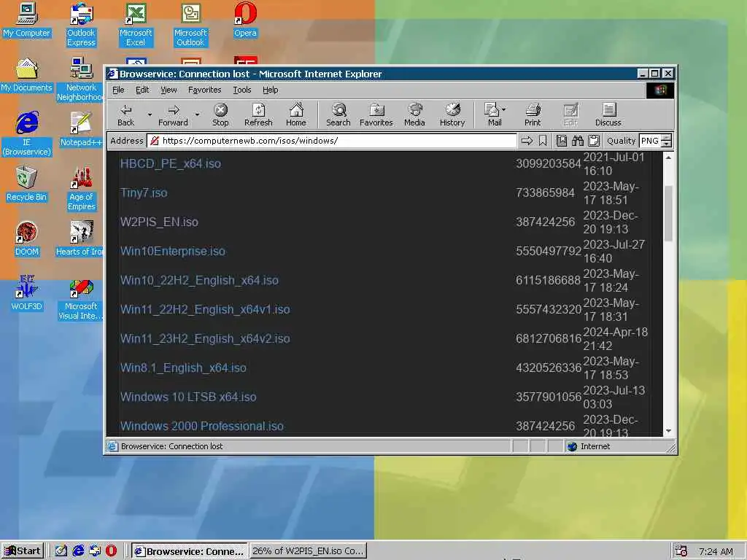
Task: Open the View menu
Action: tap(169, 90)
